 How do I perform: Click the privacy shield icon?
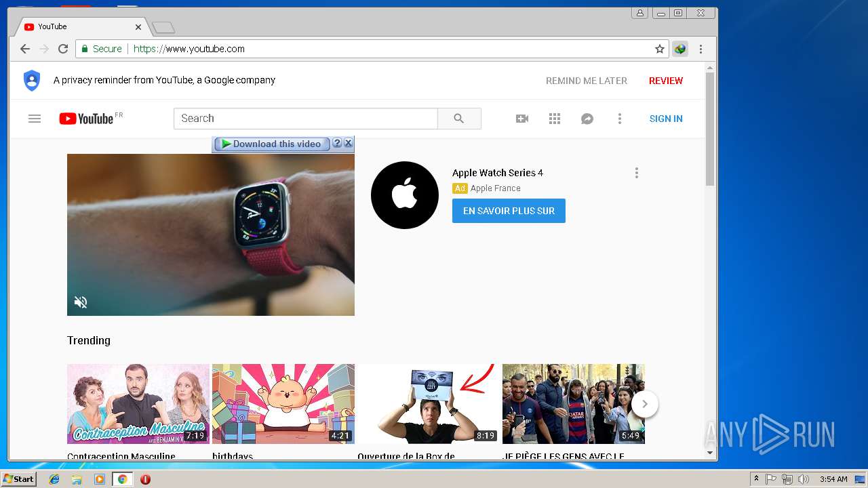pos(32,80)
